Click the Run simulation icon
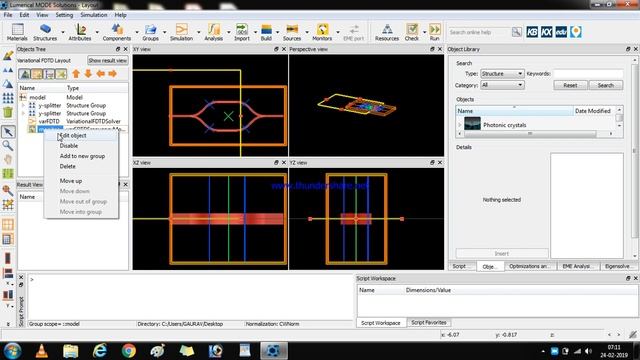The width and height of the screenshot is (640, 360). 435,32
